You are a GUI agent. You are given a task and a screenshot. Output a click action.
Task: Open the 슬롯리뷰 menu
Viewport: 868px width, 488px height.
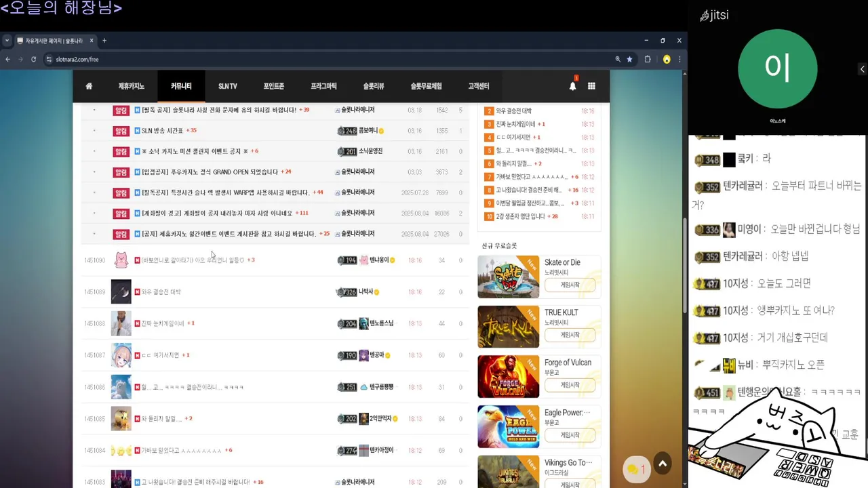pos(374,86)
